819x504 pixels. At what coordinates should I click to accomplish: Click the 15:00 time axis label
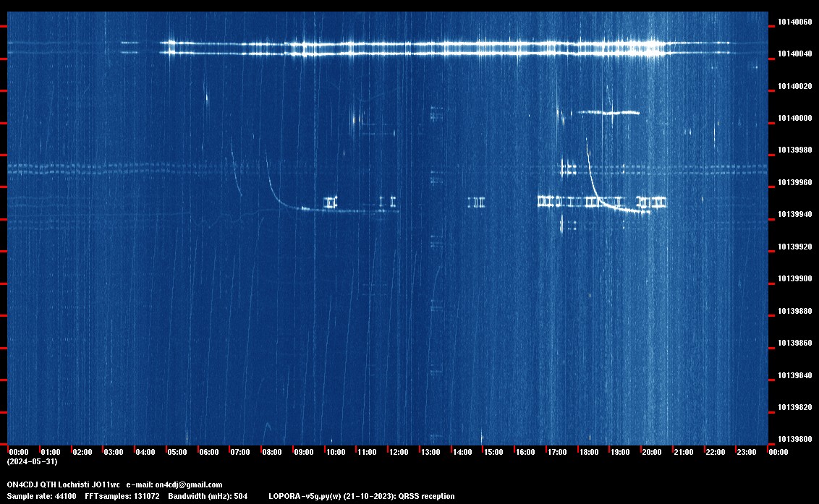493,452
